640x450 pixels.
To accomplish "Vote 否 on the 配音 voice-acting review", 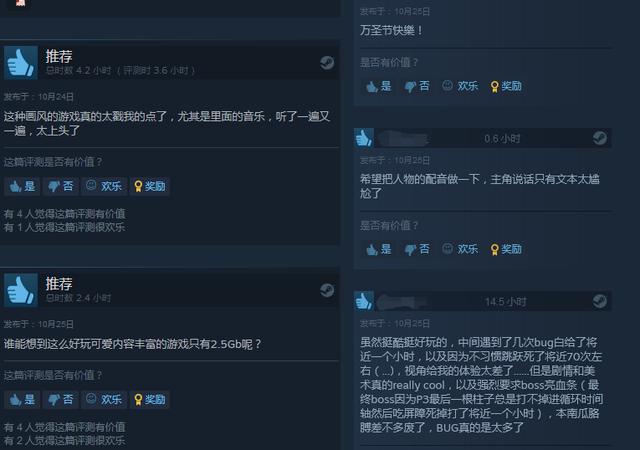I will coord(417,249).
